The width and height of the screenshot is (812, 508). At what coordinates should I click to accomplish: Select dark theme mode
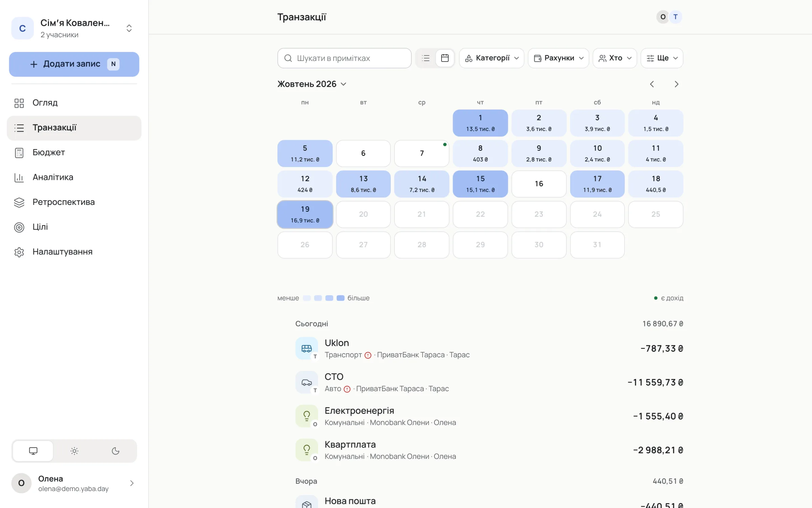tap(116, 451)
